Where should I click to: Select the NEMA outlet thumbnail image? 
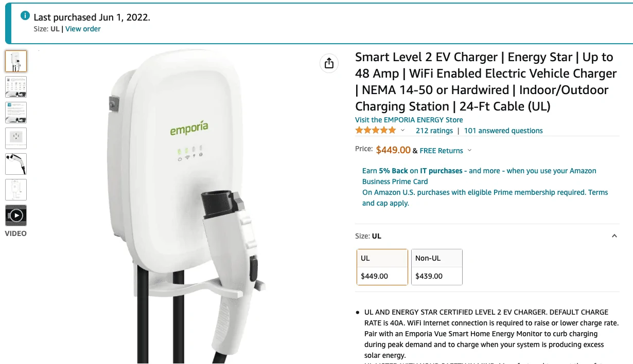pos(16,138)
